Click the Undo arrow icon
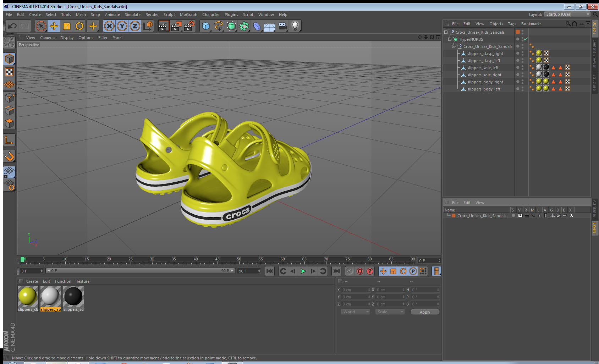The image size is (599, 364). 12,26
